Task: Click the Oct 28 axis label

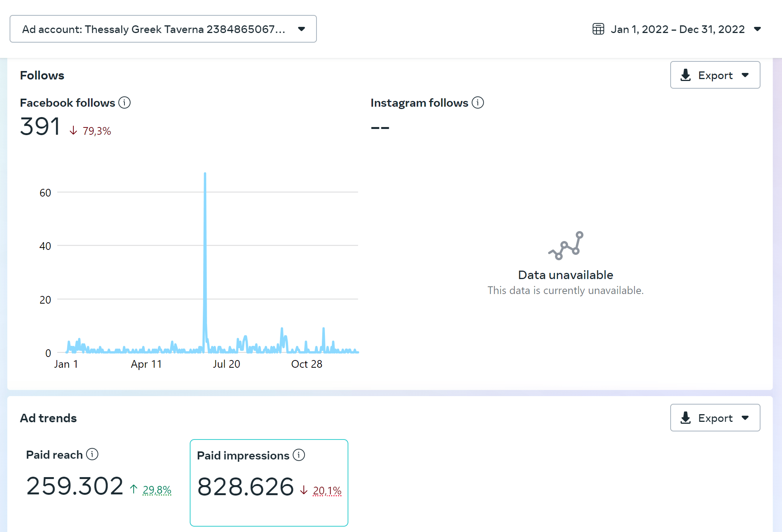Action: coord(307,364)
